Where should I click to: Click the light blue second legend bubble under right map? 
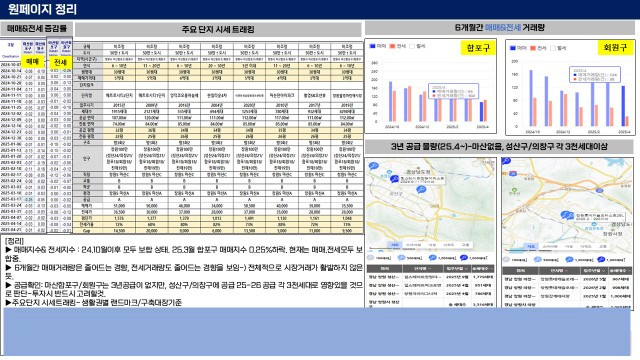tap(538, 260)
